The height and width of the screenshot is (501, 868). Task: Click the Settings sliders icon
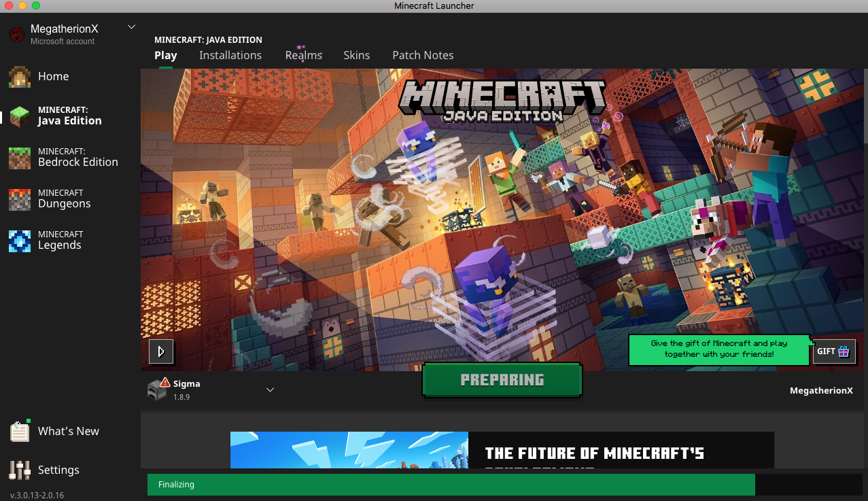point(20,470)
